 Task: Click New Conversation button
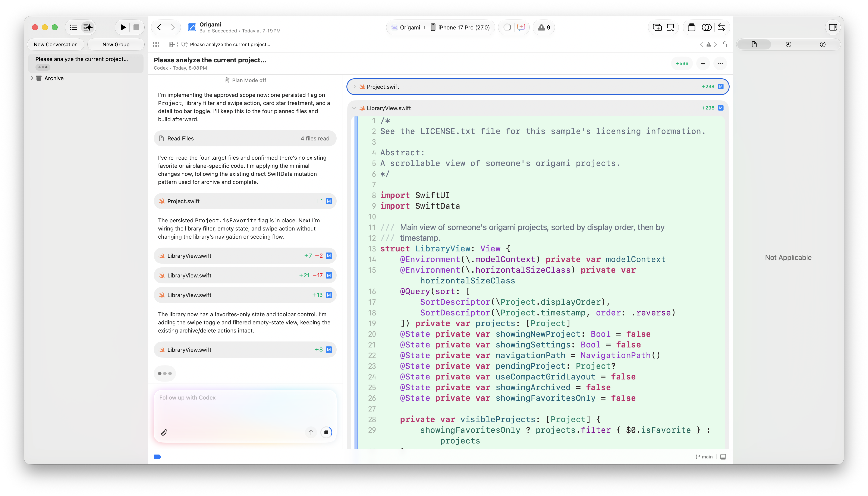tap(56, 44)
